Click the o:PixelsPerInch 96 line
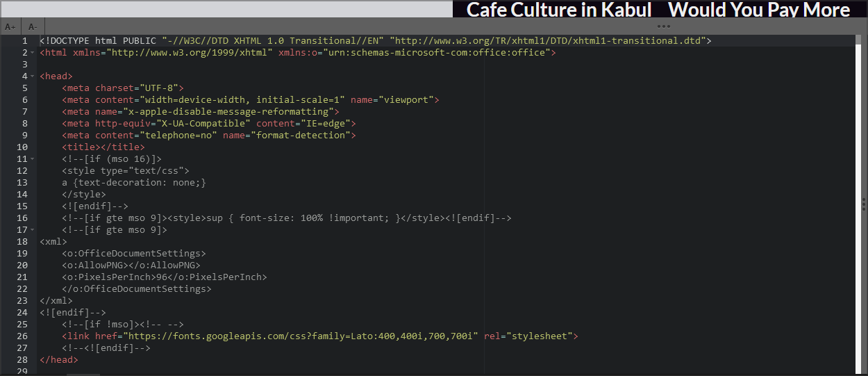This screenshot has width=868, height=376. [165, 277]
